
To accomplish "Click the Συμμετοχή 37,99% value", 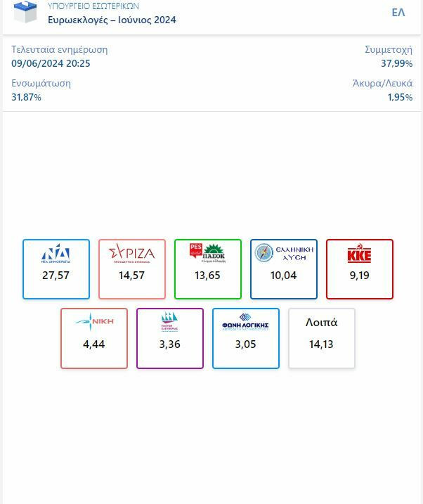I will coord(397,63).
